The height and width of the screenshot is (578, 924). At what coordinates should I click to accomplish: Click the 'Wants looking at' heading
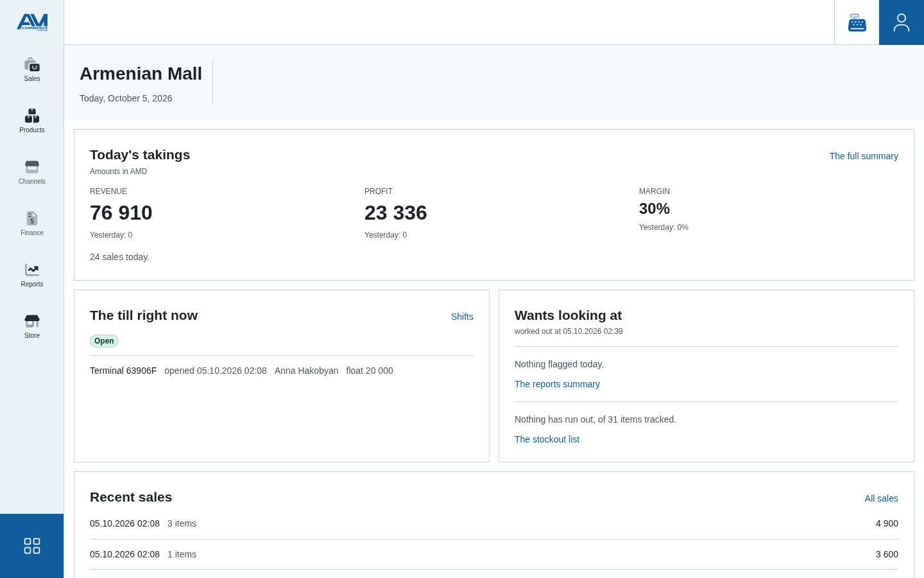coord(568,315)
